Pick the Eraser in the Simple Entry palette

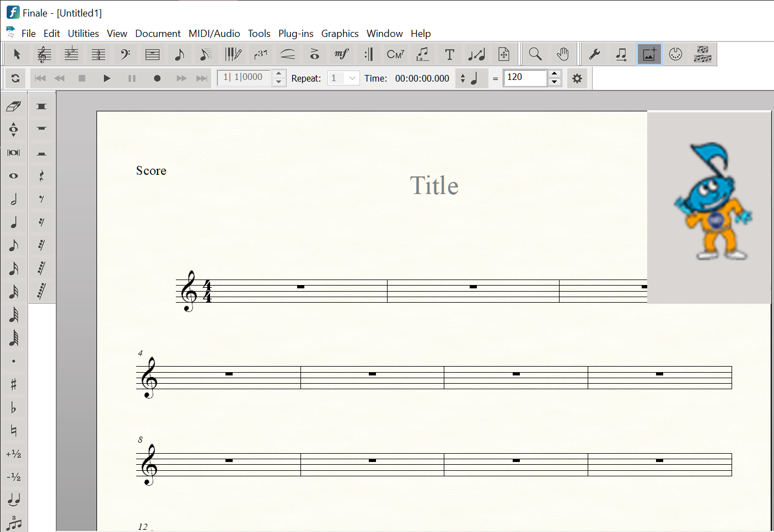pos(14,106)
